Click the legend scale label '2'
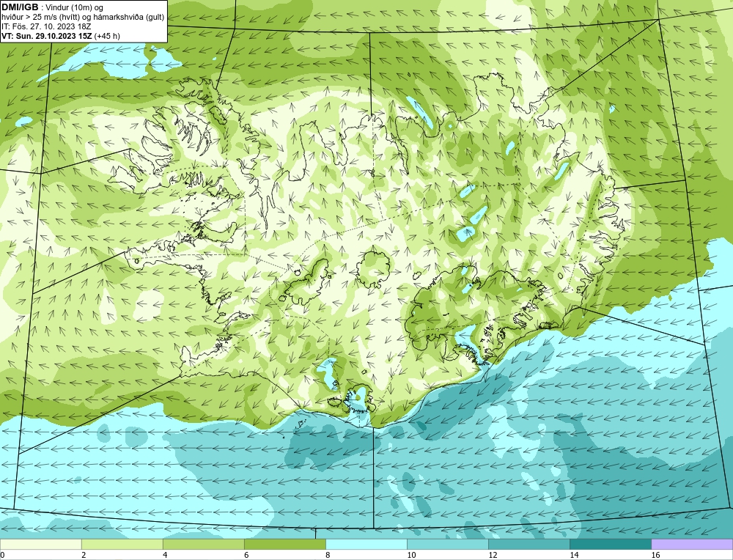The height and width of the screenshot is (560, 733). pyautogui.click(x=84, y=556)
